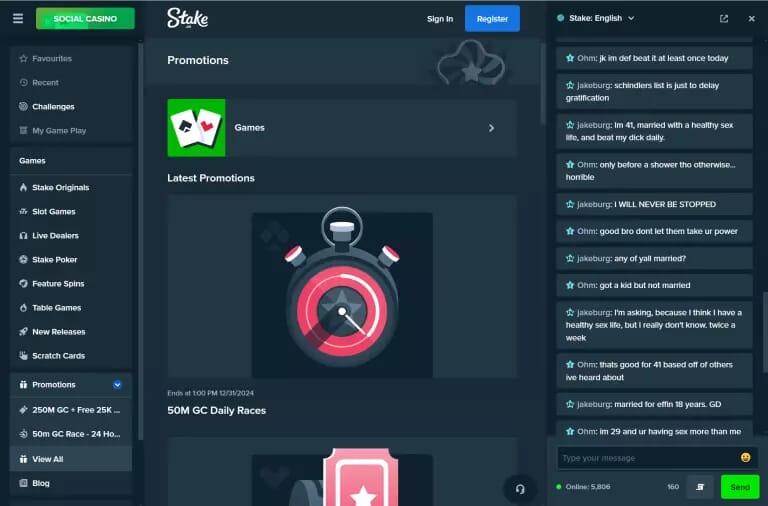Click the chat message input field
This screenshot has height=506, width=768.
tap(648, 458)
